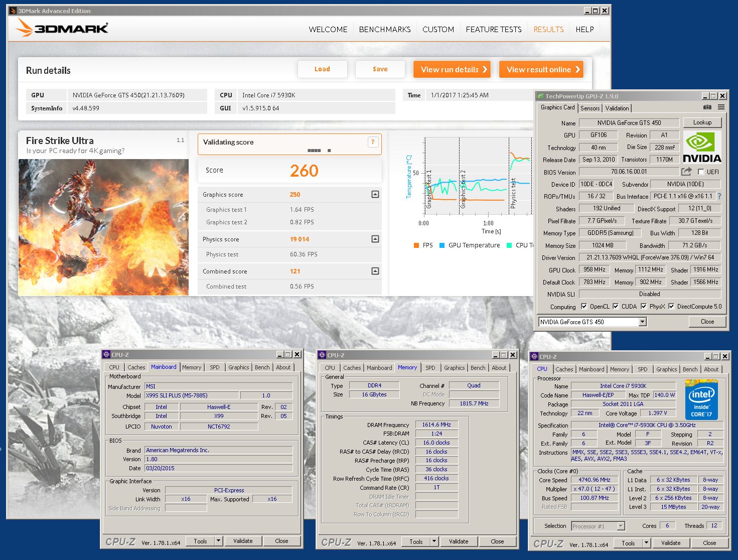738x560 pixels.
Task: Click the Load button in Run details
Action: (323, 69)
